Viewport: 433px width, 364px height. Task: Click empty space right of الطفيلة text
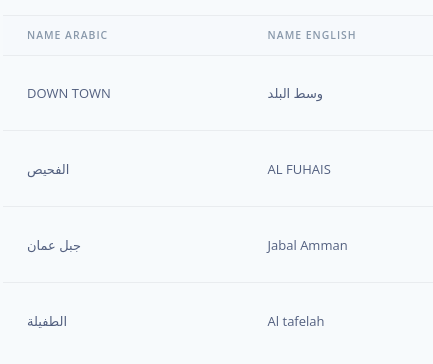[x=163, y=322]
